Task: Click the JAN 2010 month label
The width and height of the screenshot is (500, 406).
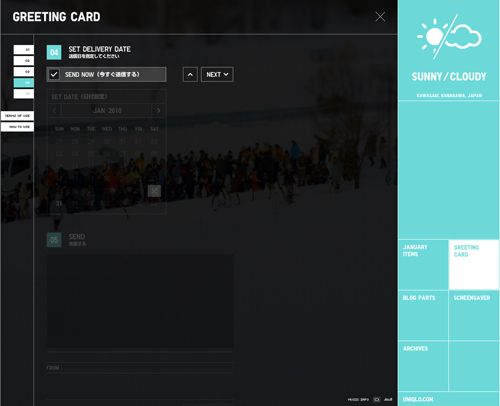Action: click(x=107, y=110)
